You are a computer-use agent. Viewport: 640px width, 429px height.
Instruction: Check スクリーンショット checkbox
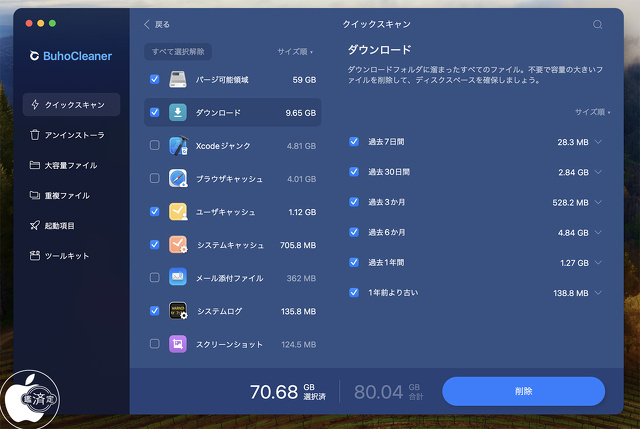click(x=154, y=344)
